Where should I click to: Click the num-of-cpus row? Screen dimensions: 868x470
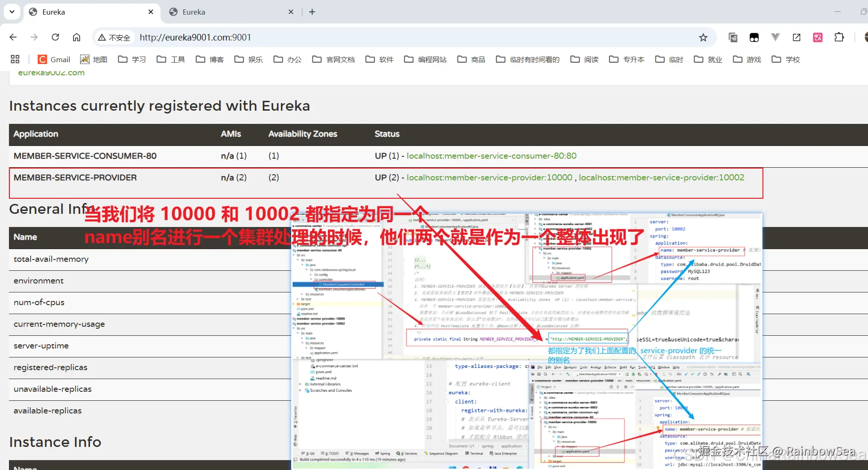click(x=150, y=302)
